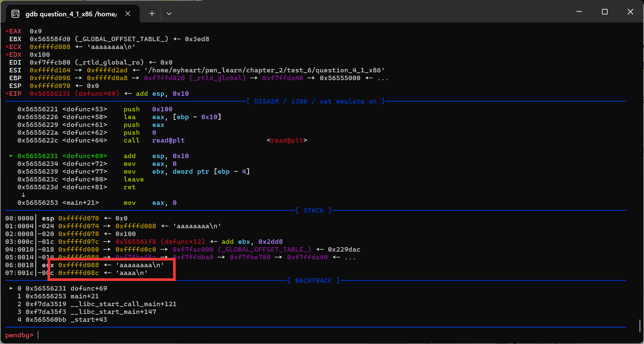
Task: Click mov ebx, dword ptr [ebp - 4]
Action: tap(134, 171)
